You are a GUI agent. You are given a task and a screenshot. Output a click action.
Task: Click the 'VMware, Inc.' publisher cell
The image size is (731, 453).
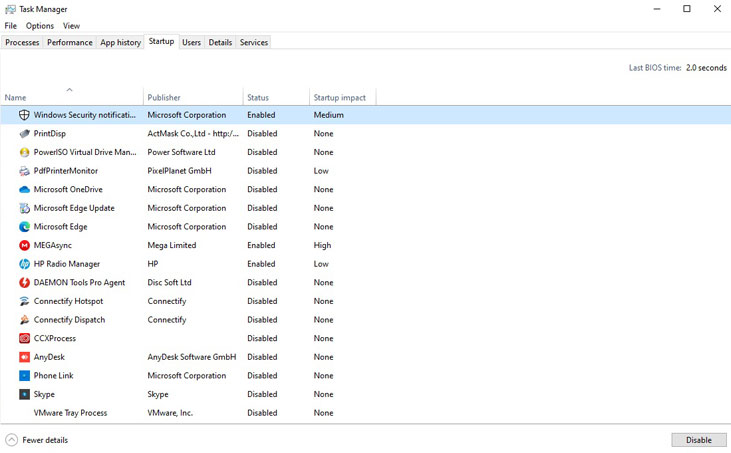pos(170,413)
